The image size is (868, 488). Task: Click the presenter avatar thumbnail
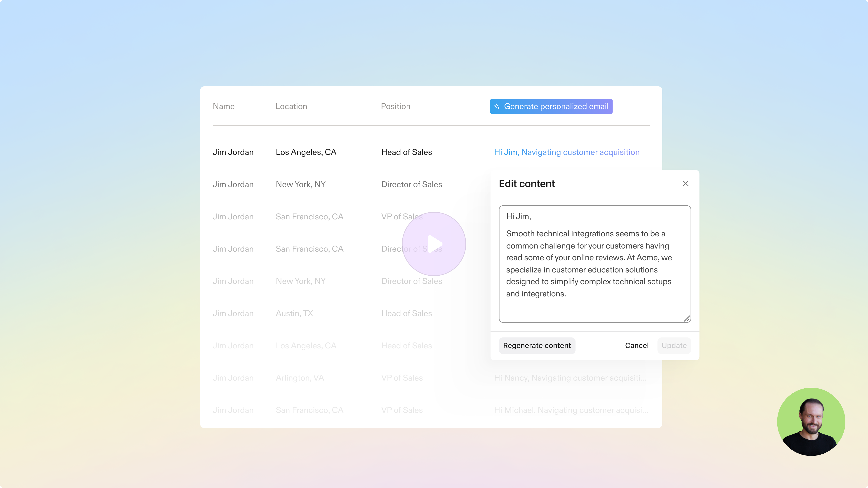(x=811, y=422)
